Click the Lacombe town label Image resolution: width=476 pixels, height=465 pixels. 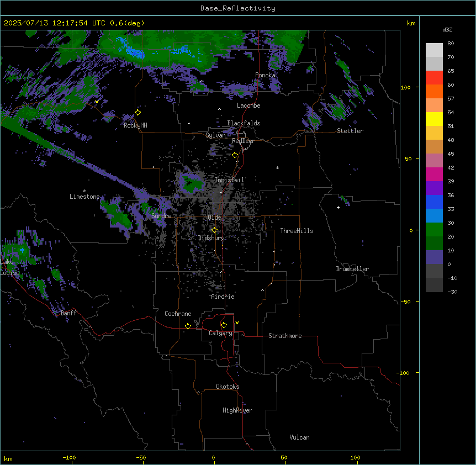[x=248, y=105]
